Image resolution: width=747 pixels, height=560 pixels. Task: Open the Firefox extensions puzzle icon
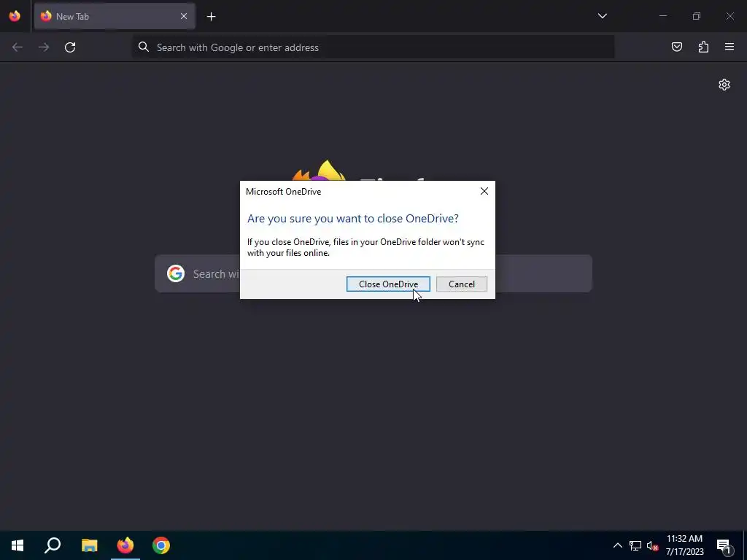coord(703,47)
